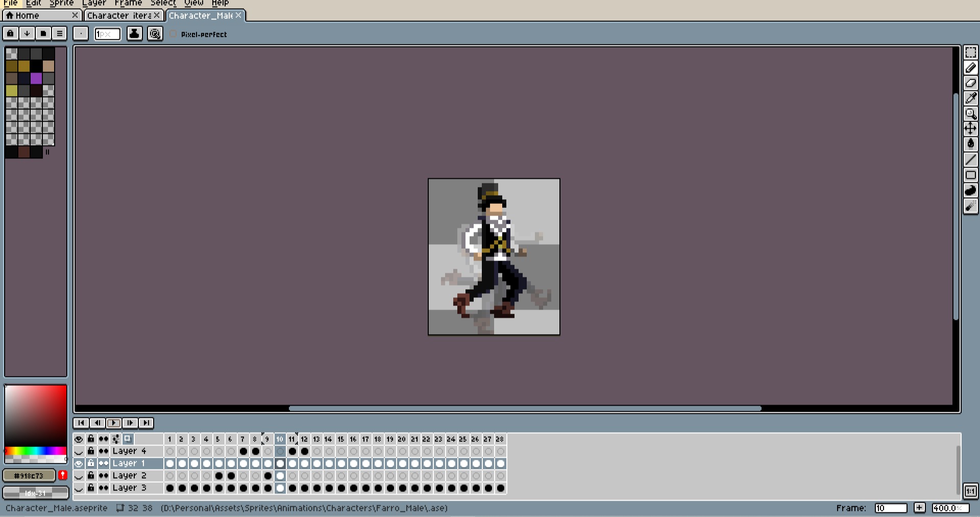This screenshot has width=980, height=517.
Task: Activate the Zoom tool
Action: (x=970, y=113)
